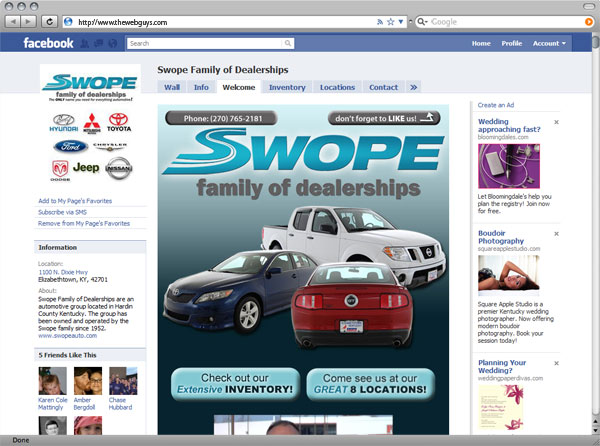
Task: Click the Ford oval logo
Action: tap(71, 146)
